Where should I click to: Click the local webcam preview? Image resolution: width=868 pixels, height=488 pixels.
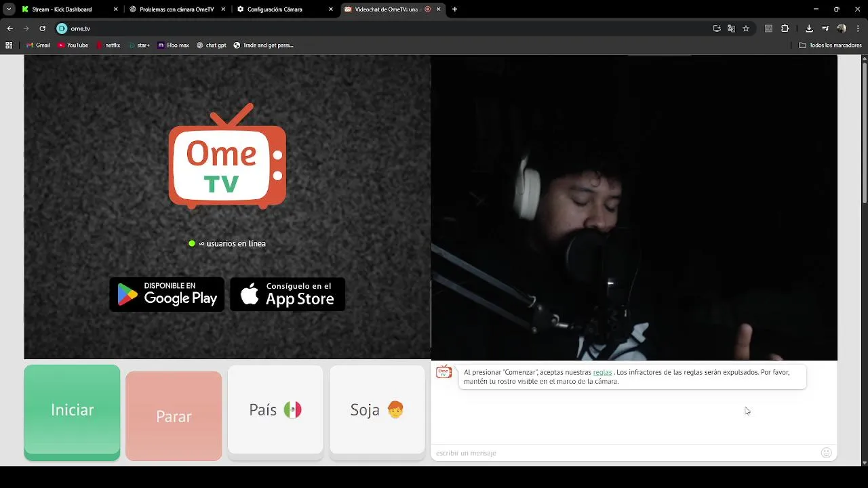[x=634, y=207]
